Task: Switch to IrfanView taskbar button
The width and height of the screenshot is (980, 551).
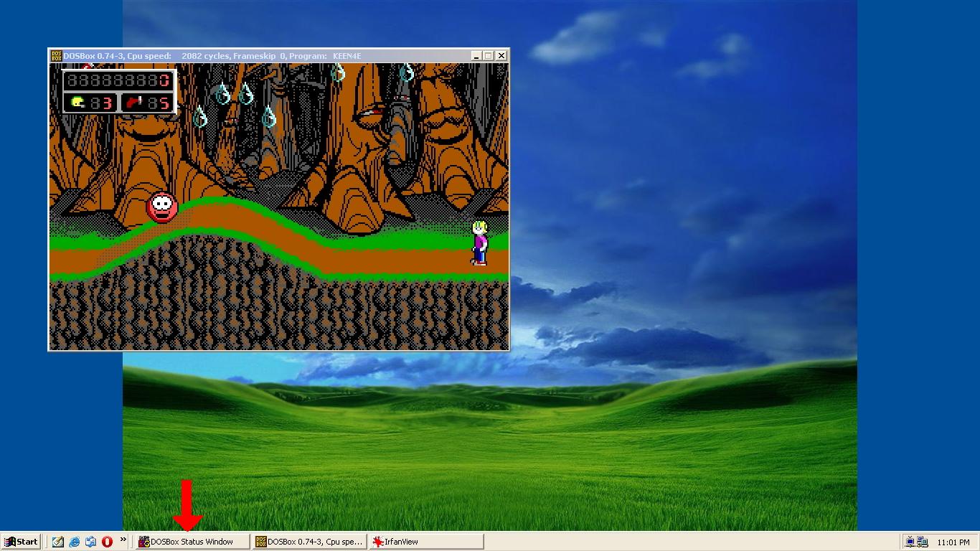Action: pos(426,542)
